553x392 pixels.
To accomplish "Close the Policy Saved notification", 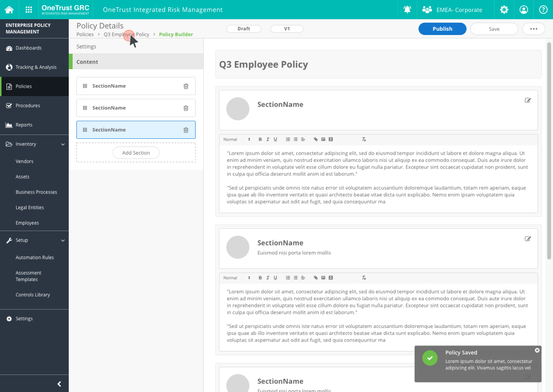I will 537,350.
